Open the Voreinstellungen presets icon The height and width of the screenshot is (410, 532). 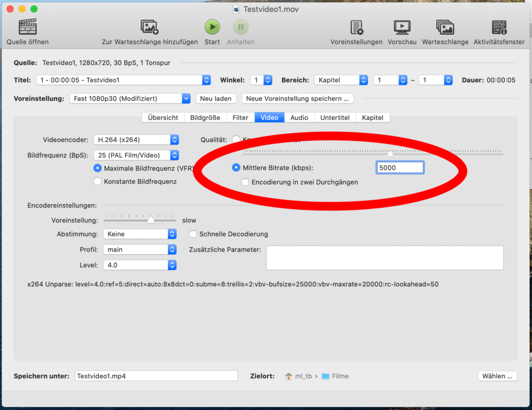tap(356, 28)
